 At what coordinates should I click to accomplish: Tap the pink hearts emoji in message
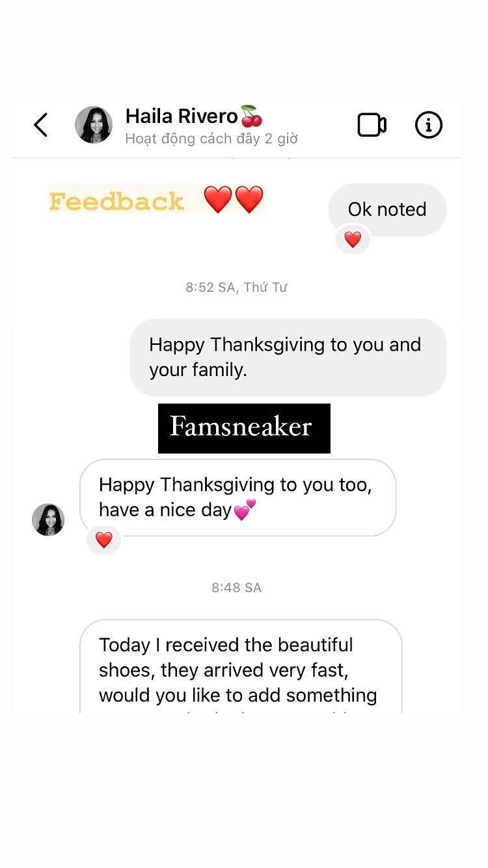pos(245,509)
